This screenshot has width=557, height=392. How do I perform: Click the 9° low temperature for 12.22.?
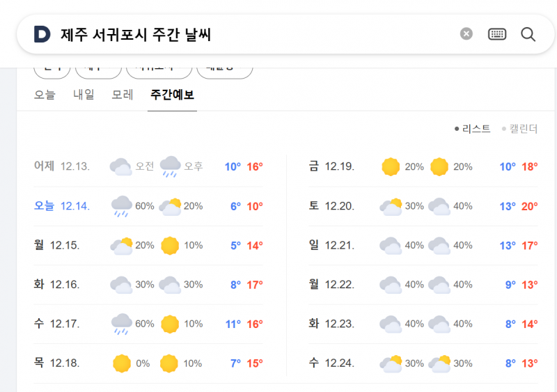tap(510, 285)
